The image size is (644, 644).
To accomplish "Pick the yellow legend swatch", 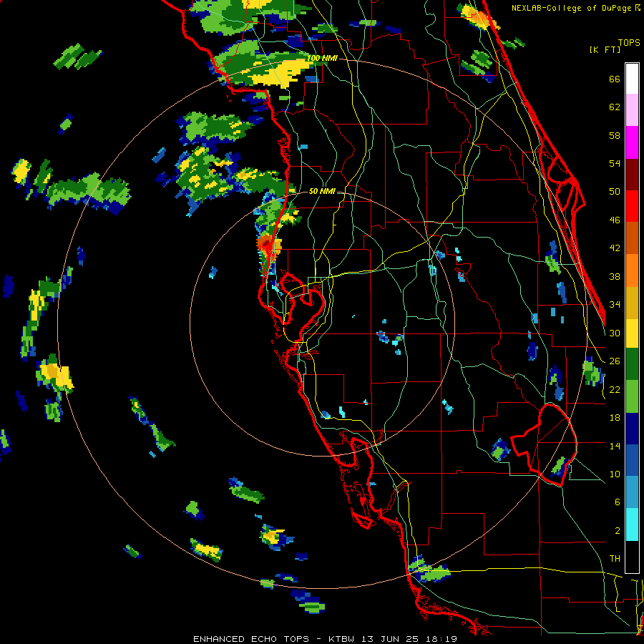I will coord(632,333).
